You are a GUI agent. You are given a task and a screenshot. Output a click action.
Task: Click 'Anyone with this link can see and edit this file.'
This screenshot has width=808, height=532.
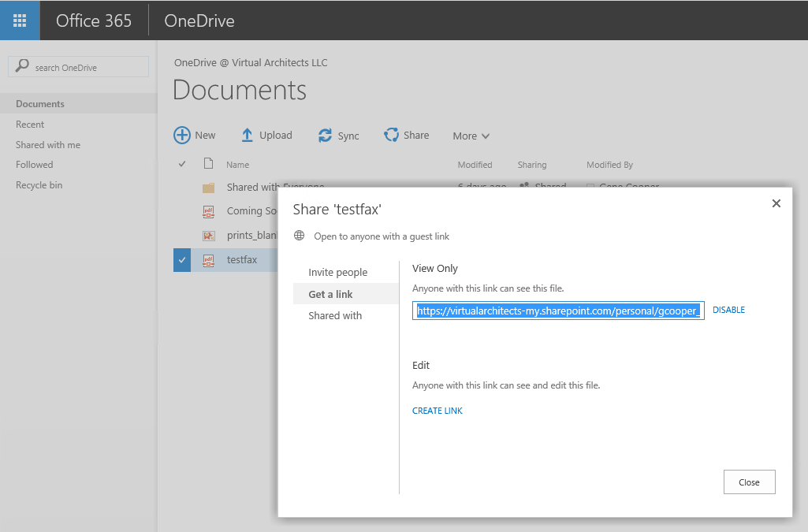tap(506, 385)
